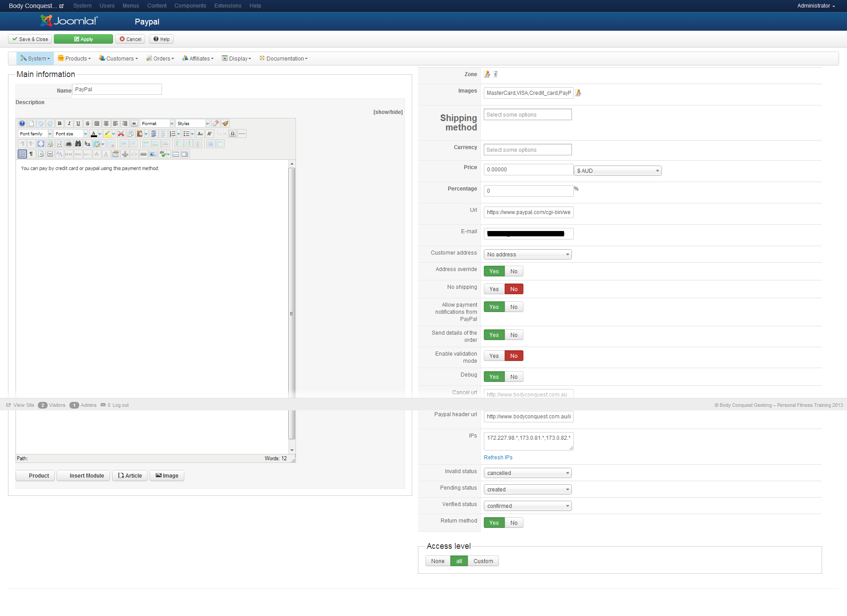Open the Extensions menu in the top bar

click(x=228, y=6)
